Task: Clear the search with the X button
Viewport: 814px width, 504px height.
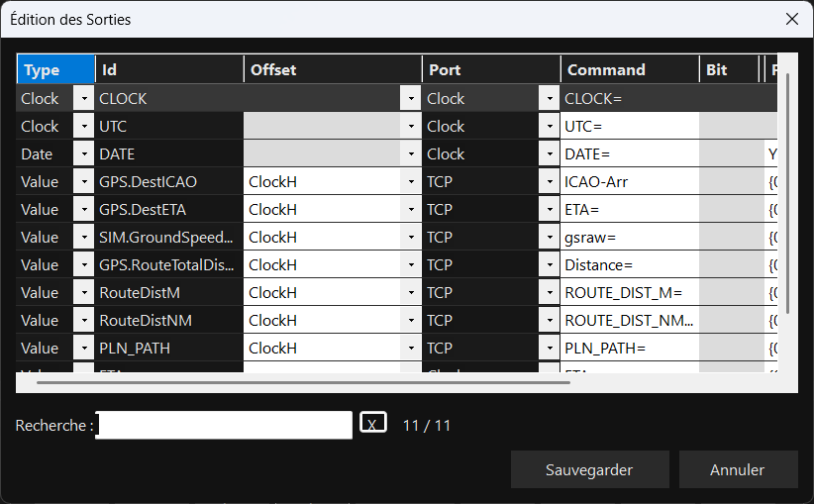Action: point(372,424)
